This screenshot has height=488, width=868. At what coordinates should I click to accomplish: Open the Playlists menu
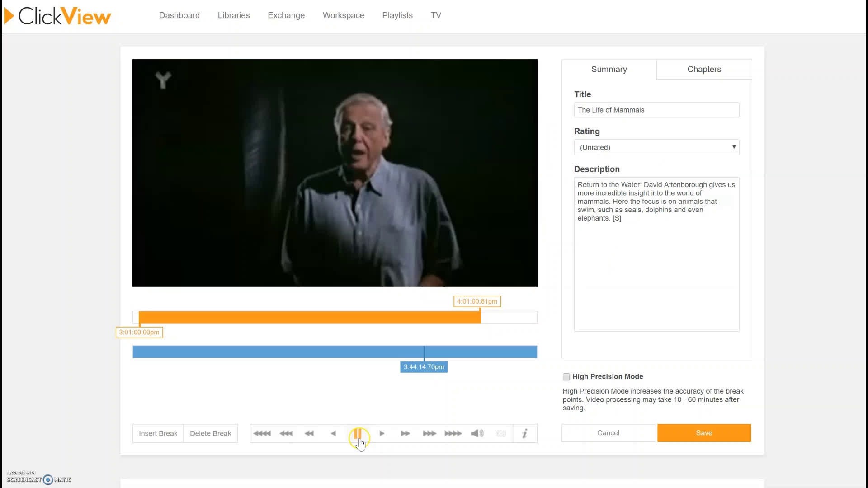tap(397, 15)
